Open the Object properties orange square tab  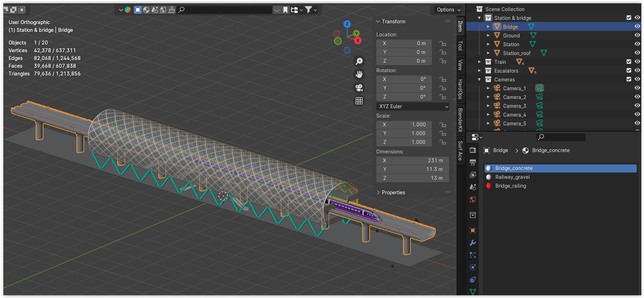click(x=473, y=230)
